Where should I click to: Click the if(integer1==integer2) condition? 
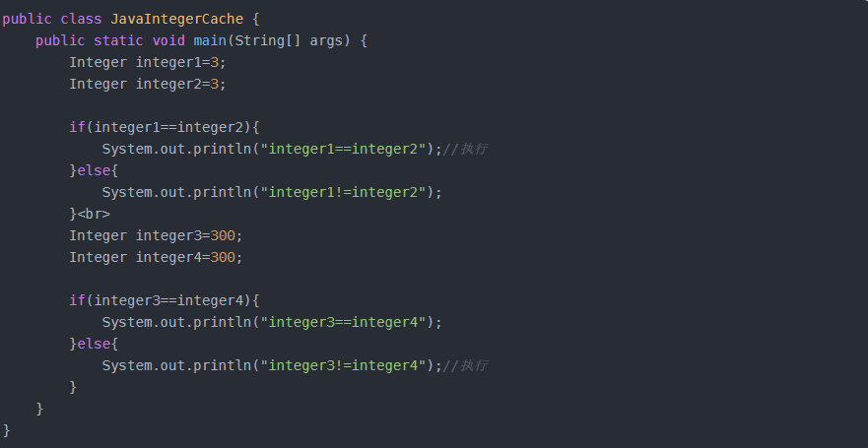(165, 127)
